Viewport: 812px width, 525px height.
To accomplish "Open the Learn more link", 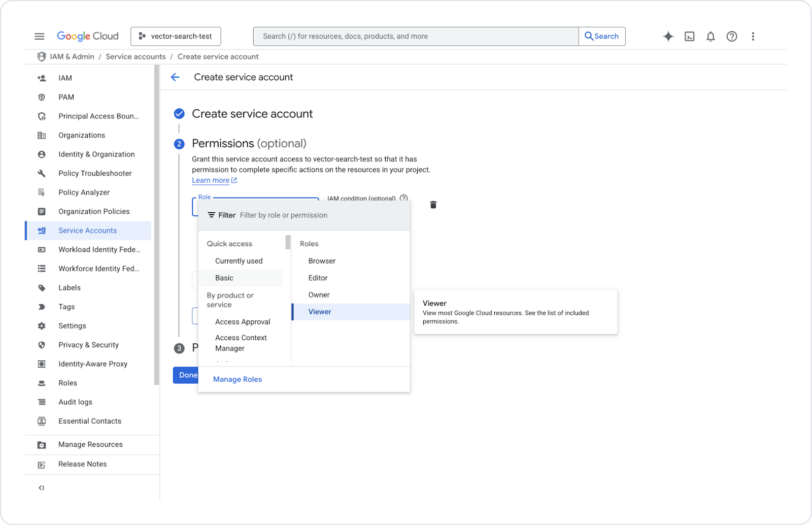I will [214, 180].
